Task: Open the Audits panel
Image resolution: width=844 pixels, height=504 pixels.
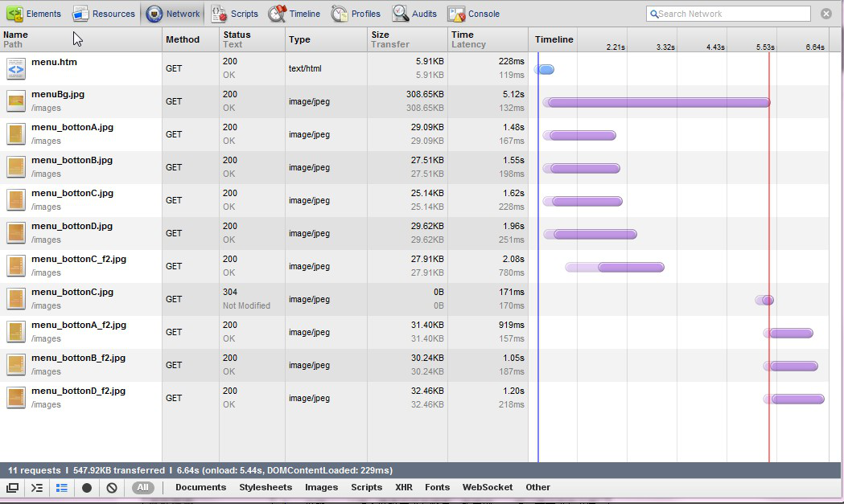Action: click(x=415, y=14)
